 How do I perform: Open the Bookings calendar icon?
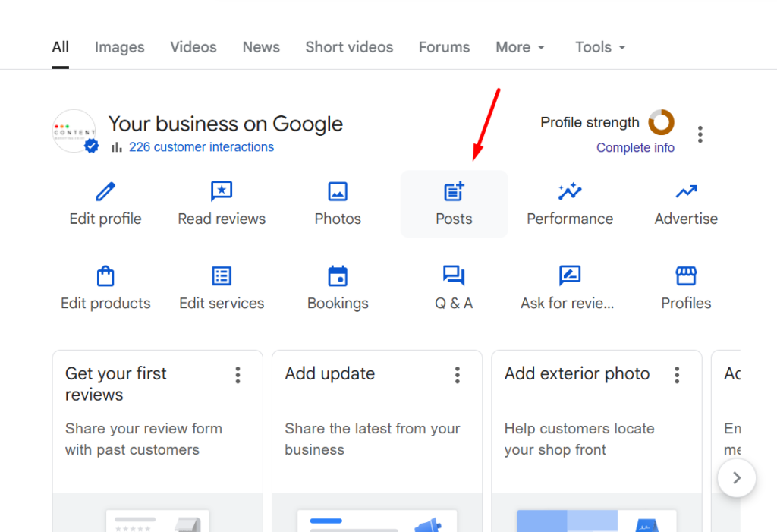coord(338,276)
